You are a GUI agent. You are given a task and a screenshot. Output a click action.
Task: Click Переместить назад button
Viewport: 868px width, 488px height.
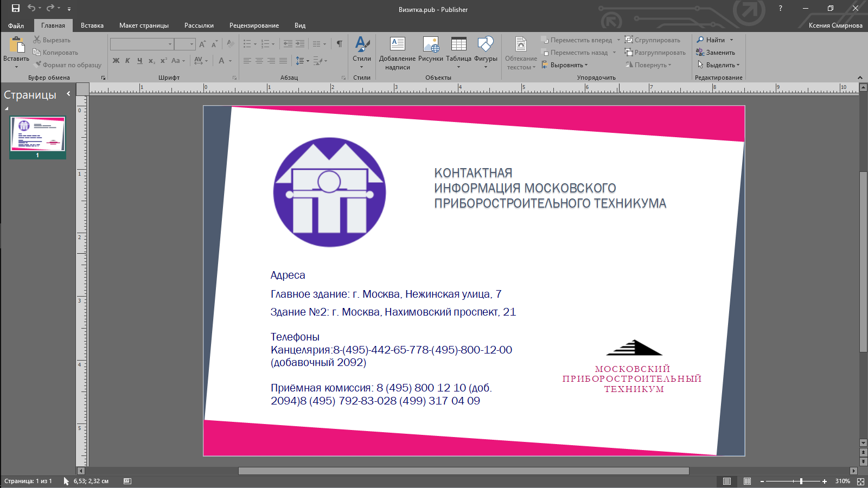[x=575, y=53]
